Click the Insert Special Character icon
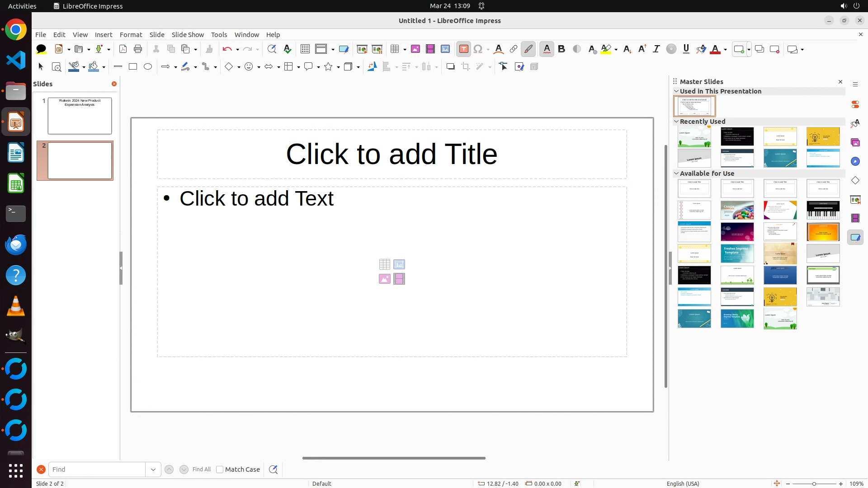The image size is (868, 488). coord(478,49)
